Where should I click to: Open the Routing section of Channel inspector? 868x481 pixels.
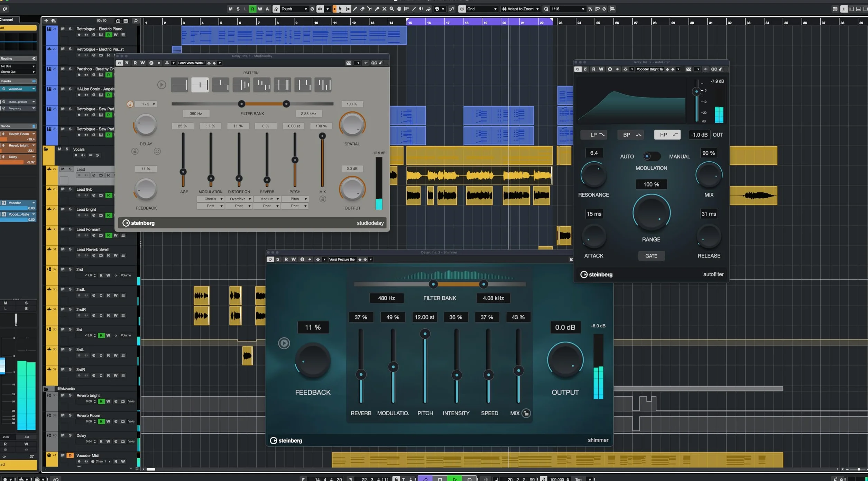pos(18,58)
